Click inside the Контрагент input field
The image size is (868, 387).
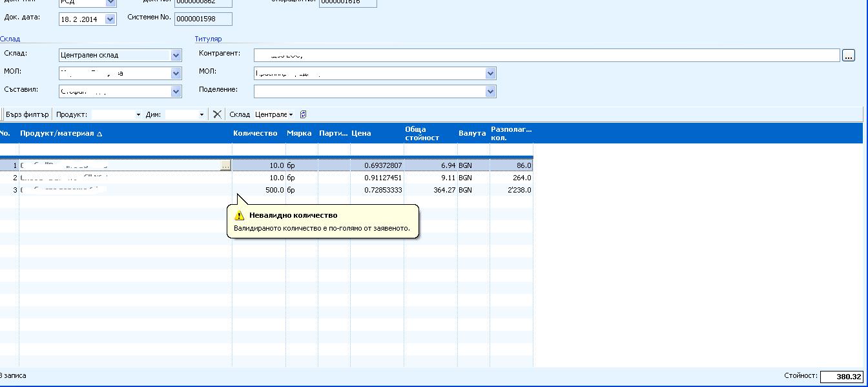tap(546, 56)
